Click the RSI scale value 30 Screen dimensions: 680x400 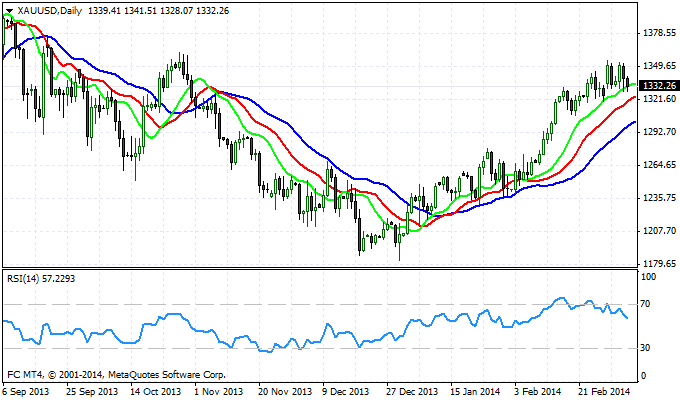[646, 348]
